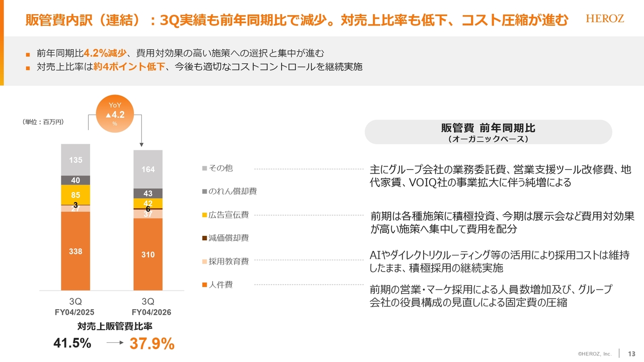The height and width of the screenshot is (362, 644).
Task: Select the 販管費 前年同期比 pill heading
Action: coord(488,132)
